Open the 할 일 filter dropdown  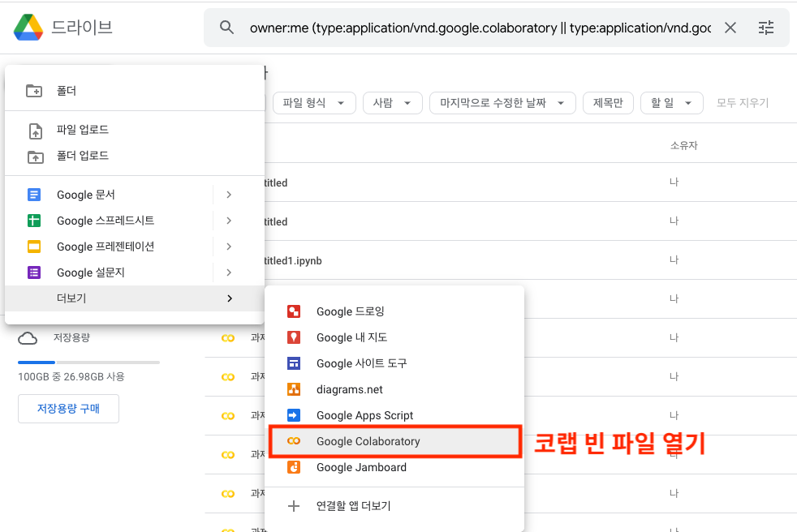click(x=671, y=103)
